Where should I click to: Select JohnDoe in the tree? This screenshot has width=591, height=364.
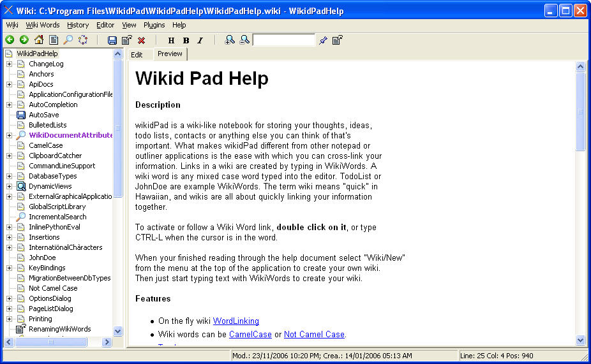click(x=42, y=258)
